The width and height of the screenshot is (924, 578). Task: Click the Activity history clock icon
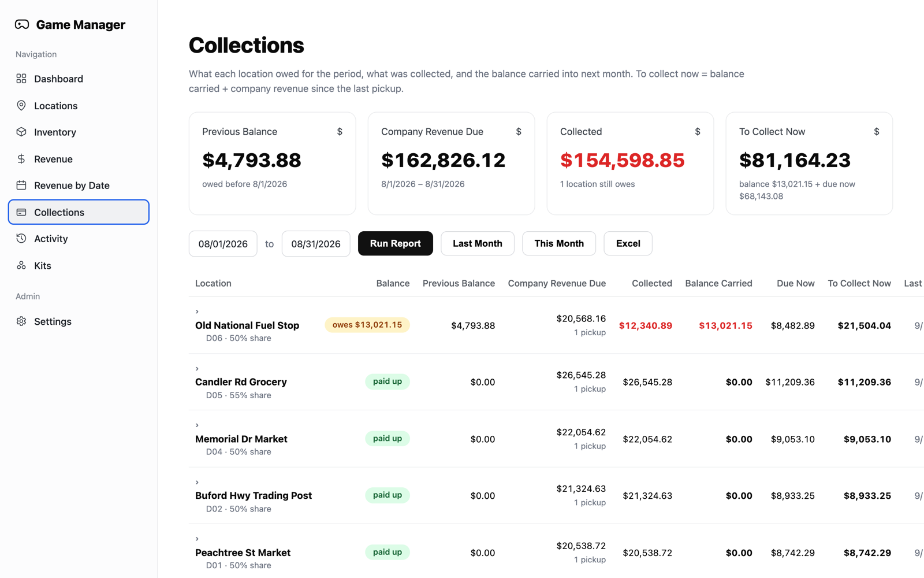click(x=21, y=238)
